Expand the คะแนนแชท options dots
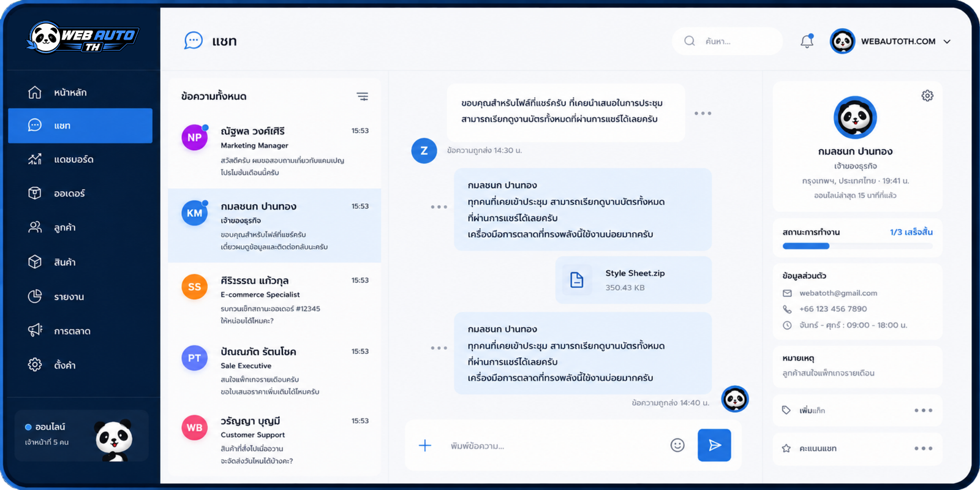The height and width of the screenshot is (490, 980). (x=923, y=448)
